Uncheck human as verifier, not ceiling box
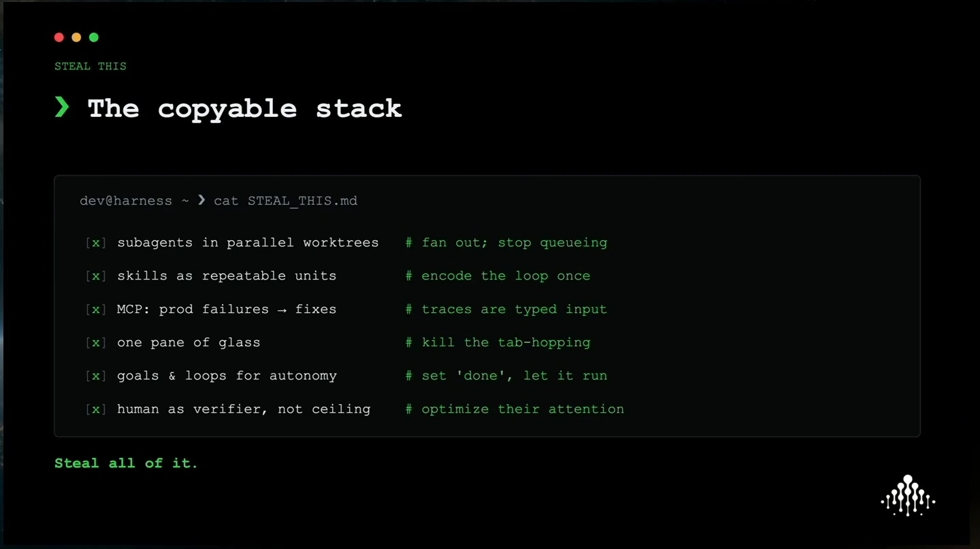The width and height of the screenshot is (980, 549). pyautogui.click(x=96, y=410)
